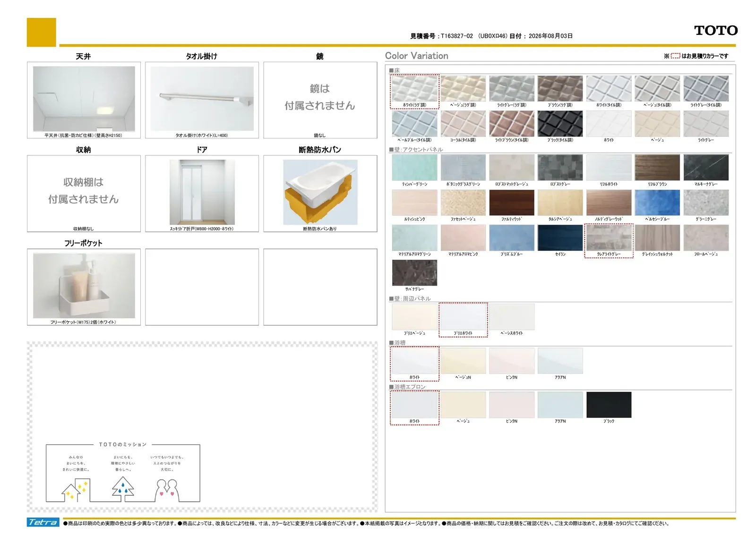
Task: Pick the ロブストグレー accent panel swatch
Action: pos(560,168)
